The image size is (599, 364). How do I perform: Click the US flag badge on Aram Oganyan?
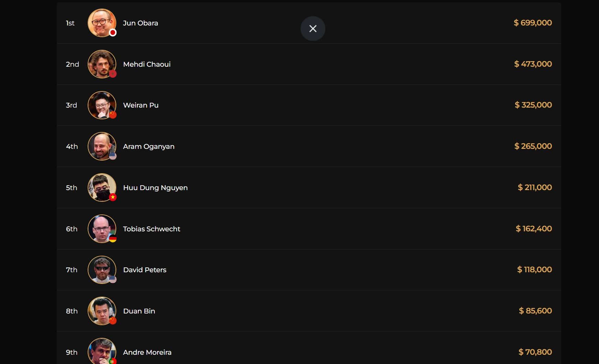pos(113,156)
